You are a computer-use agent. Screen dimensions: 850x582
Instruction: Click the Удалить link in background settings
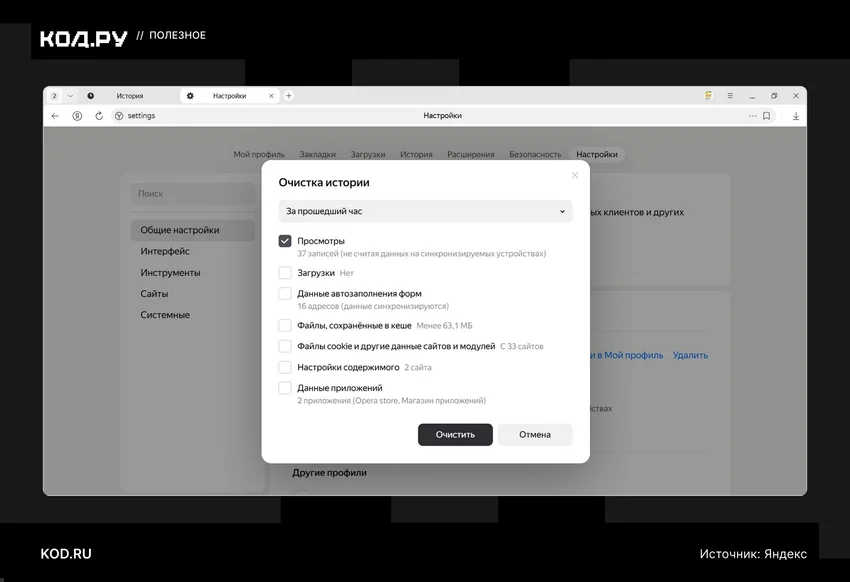click(x=690, y=355)
